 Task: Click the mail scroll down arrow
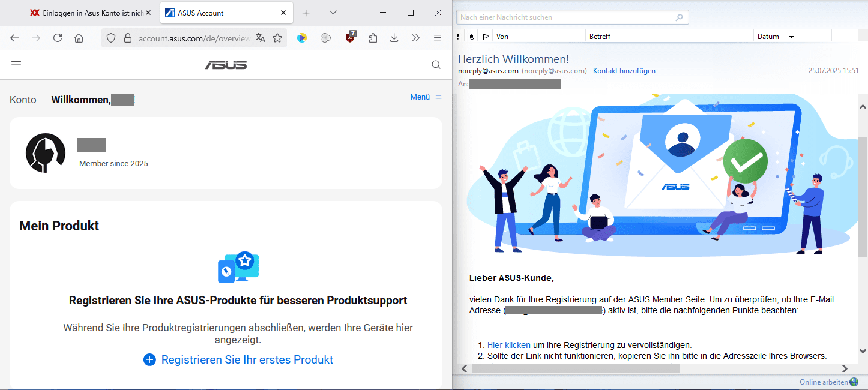coord(863,350)
